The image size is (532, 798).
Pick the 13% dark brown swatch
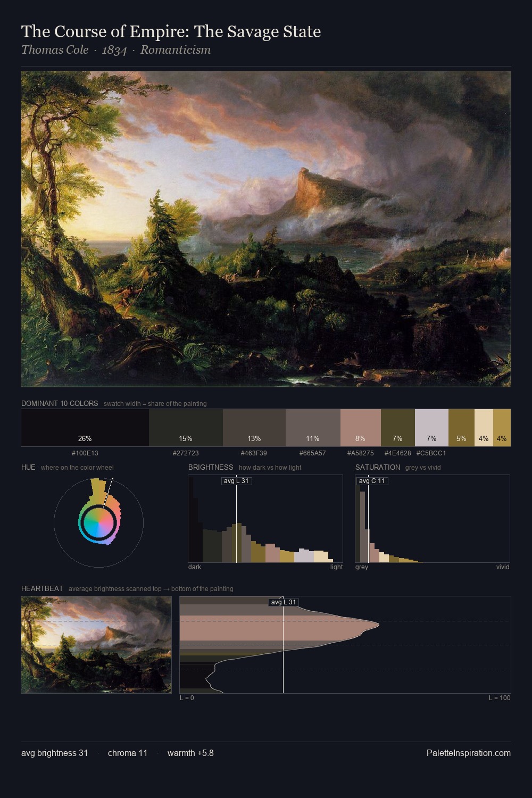coord(254,428)
